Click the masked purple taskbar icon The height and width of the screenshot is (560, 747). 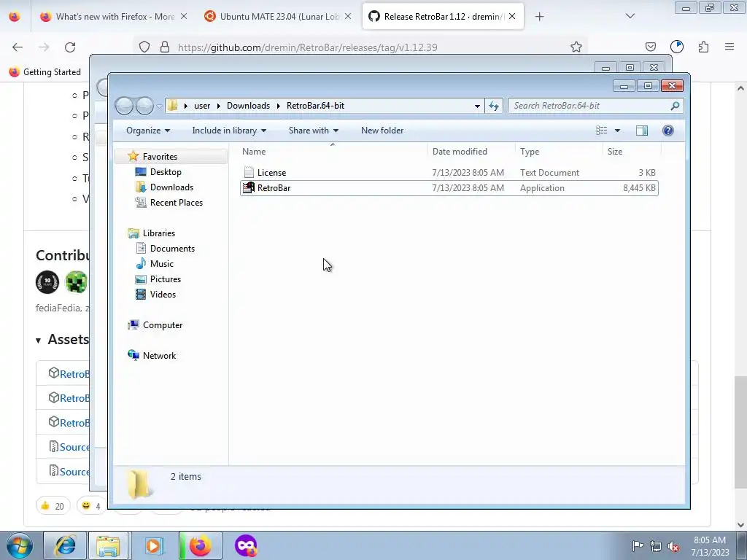coord(246,545)
